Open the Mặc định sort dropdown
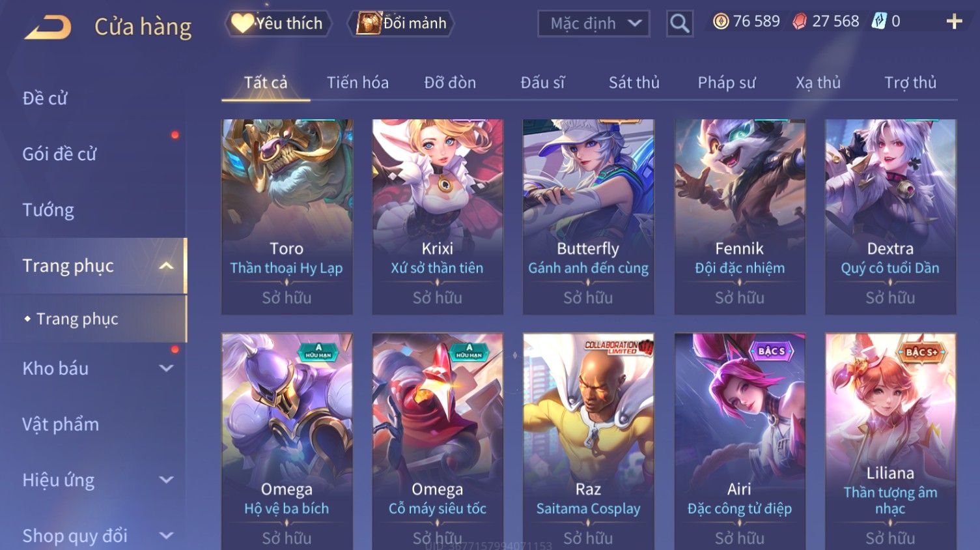This screenshot has width=980, height=550. 594,24
